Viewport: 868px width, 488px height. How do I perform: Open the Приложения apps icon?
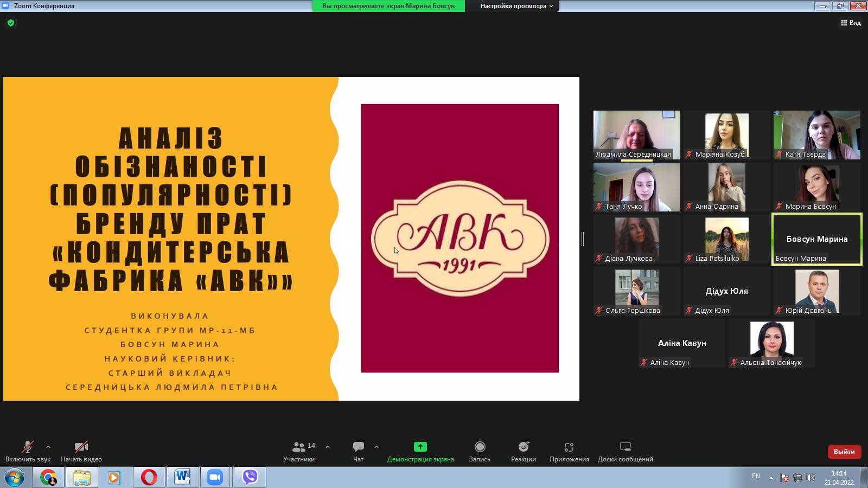click(x=569, y=447)
